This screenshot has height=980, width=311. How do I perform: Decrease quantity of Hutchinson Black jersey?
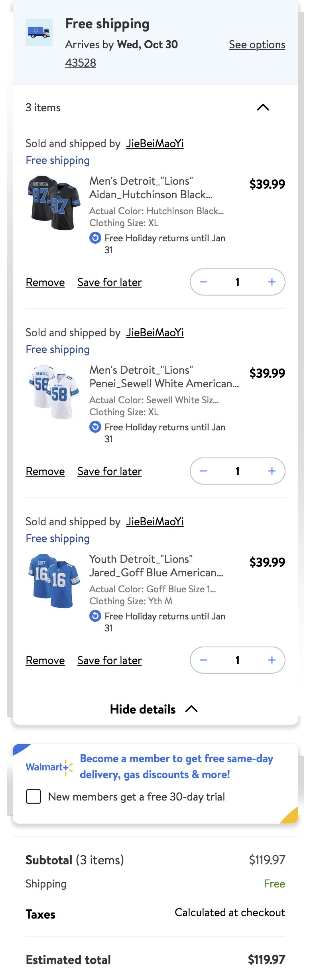coord(203,282)
